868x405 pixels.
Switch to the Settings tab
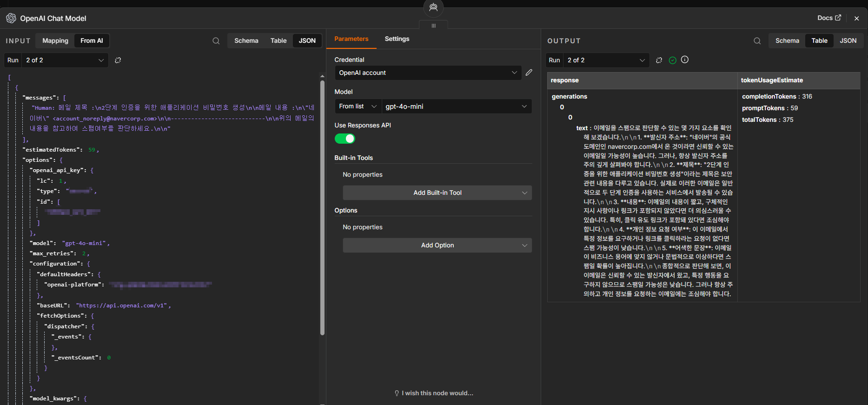[x=397, y=39]
